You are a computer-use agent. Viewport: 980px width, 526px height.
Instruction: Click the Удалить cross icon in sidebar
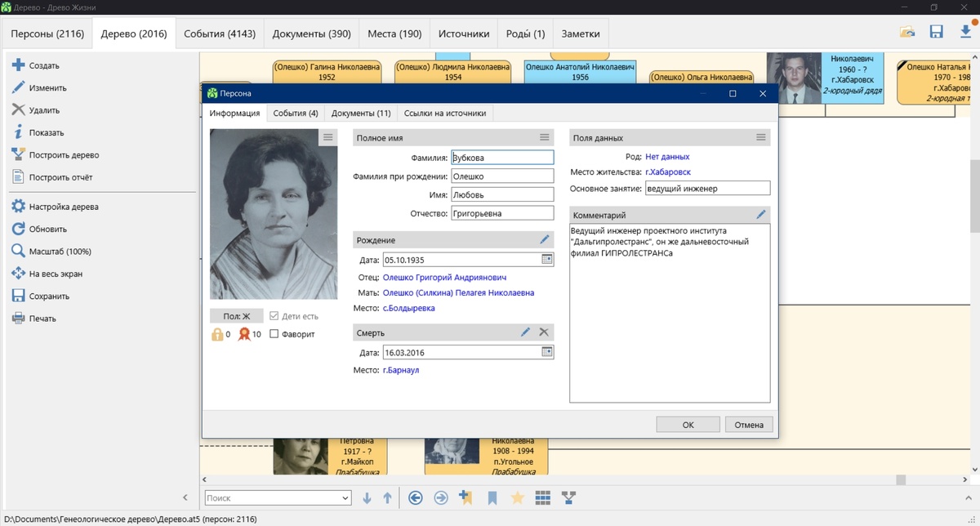(x=18, y=109)
